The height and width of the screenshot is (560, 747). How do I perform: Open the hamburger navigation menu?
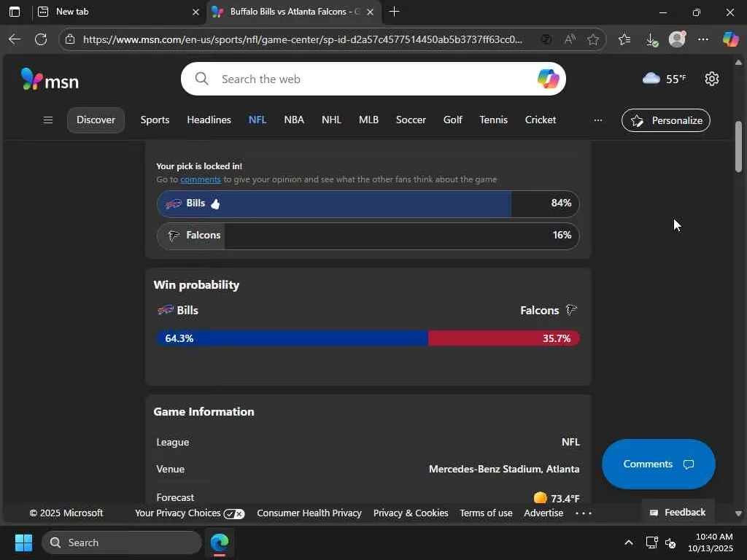48,120
